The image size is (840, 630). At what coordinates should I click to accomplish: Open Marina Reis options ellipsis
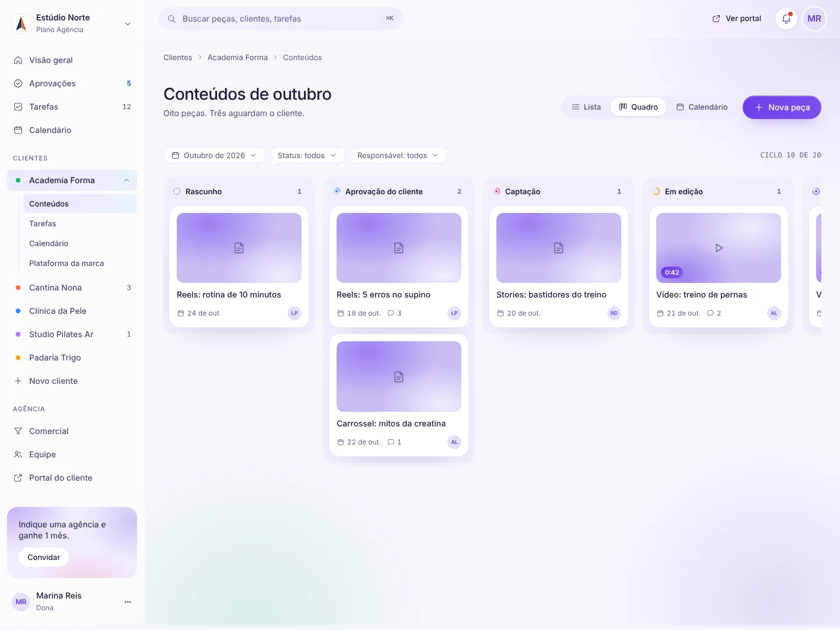click(x=128, y=601)
